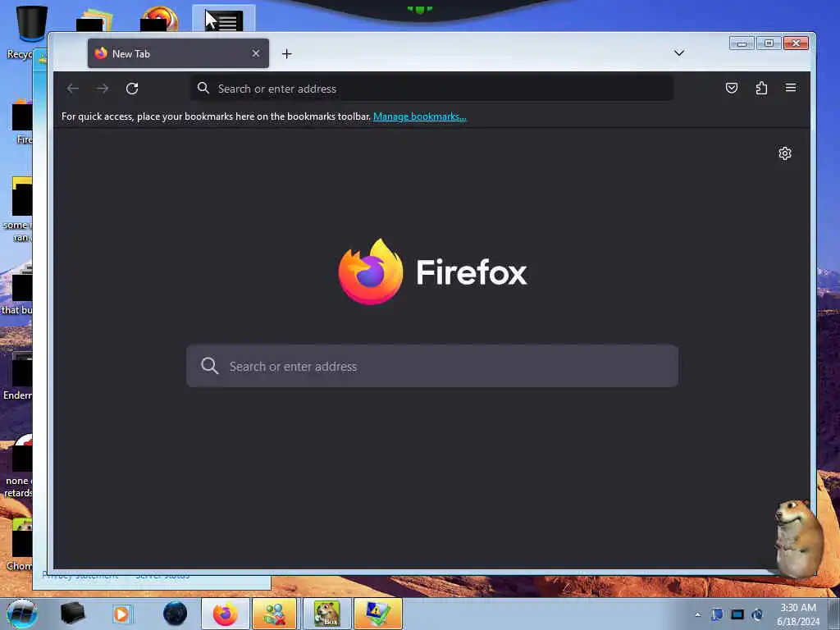Click the Firefox favicon on the New Tab tab
The height and width of the screenshot is (630, 840).
click(x=101, y=53)
